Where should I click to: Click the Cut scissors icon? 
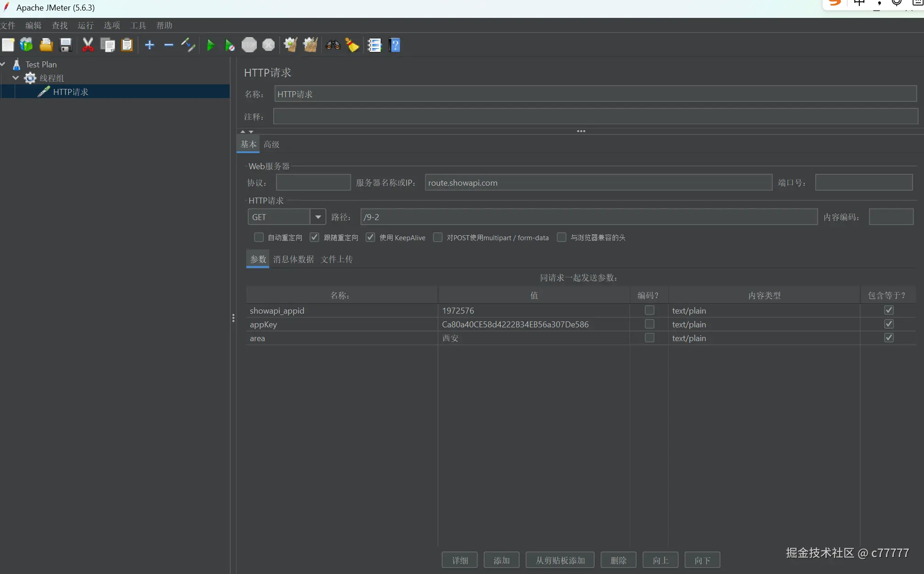tap(88, 45)
